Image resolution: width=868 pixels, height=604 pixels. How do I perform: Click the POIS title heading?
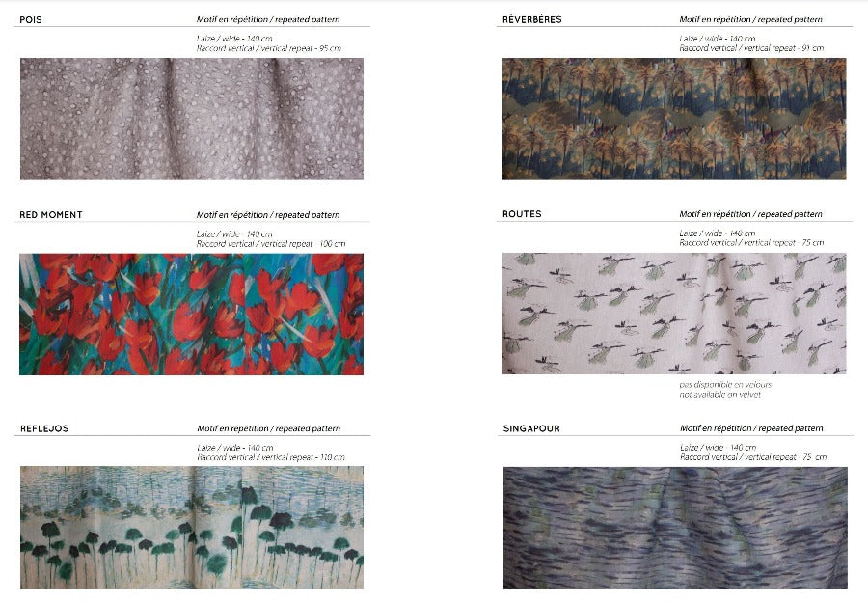click(x=31, y=20)
